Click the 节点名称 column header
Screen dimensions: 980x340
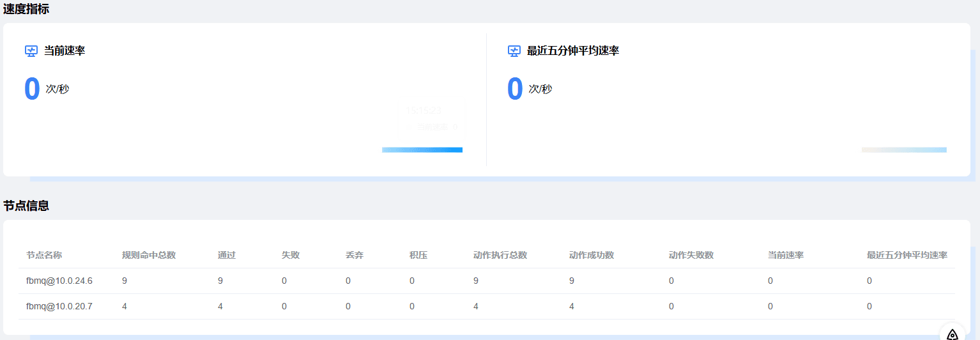click(x=44, y=255)
